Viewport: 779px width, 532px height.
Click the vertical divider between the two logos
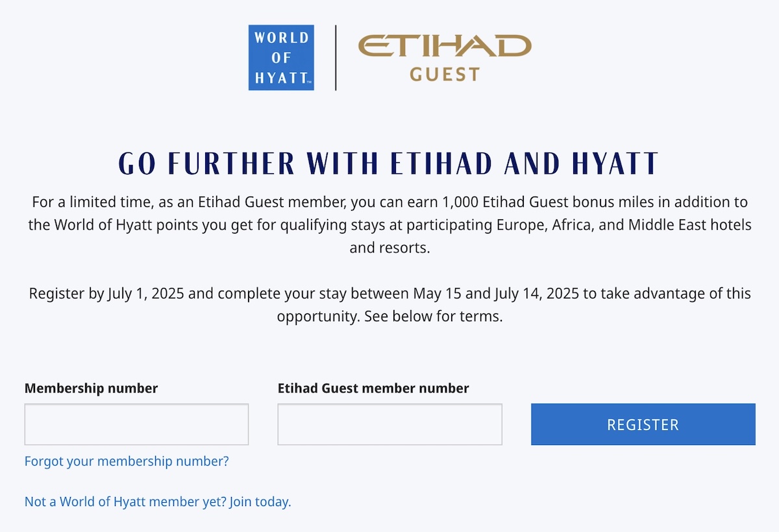tap(336, 58)
